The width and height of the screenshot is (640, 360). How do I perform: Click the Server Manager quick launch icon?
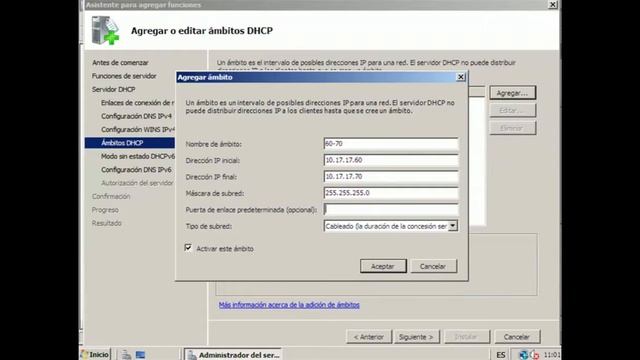pyautogui.click(x=127, y=355)
